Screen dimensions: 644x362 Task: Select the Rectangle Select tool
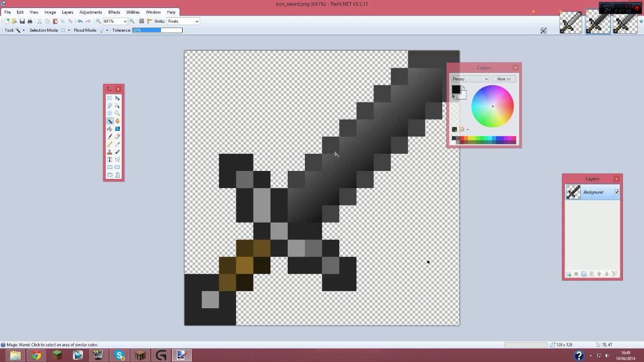tap(110, 98)
